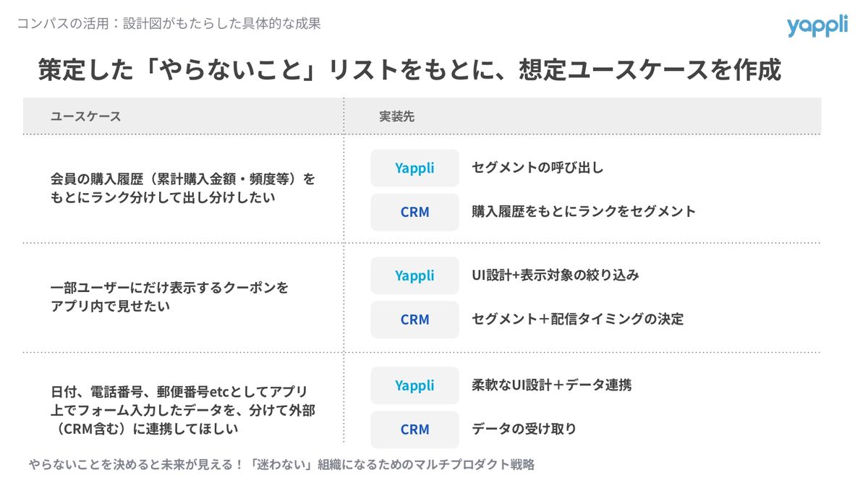Image resolution: width=868 pixels, height=488 pixels.
Task: Click the ユースケース column header
Action: point(85,116)
